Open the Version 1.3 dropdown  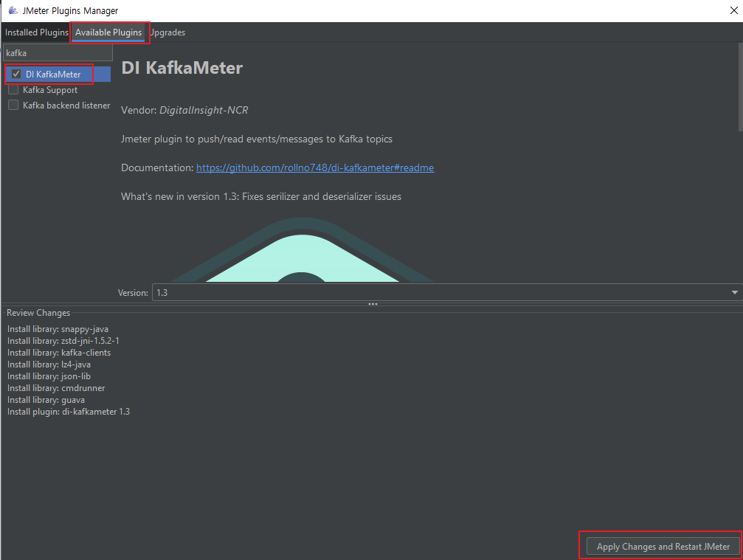446,292
